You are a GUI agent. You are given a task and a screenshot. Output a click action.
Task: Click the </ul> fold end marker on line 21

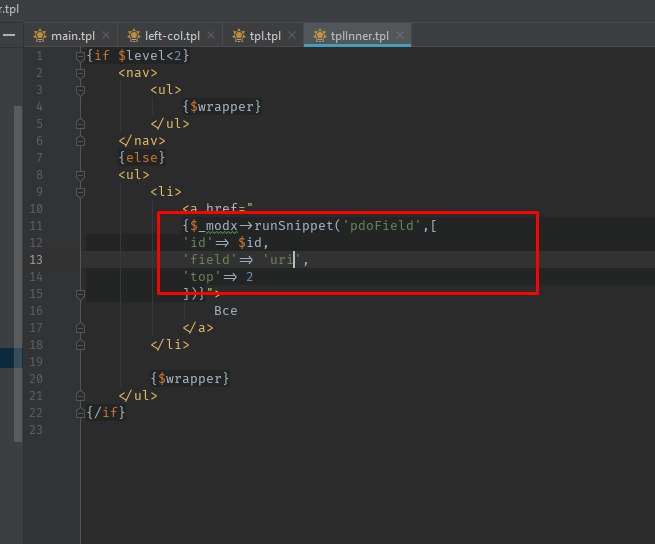click(x=80, y=396)
